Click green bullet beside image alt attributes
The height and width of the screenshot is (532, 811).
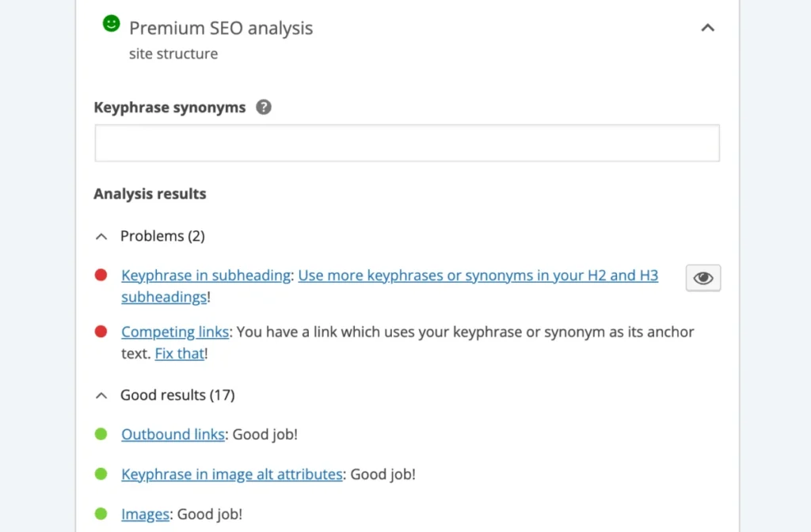tap(101, 473)
